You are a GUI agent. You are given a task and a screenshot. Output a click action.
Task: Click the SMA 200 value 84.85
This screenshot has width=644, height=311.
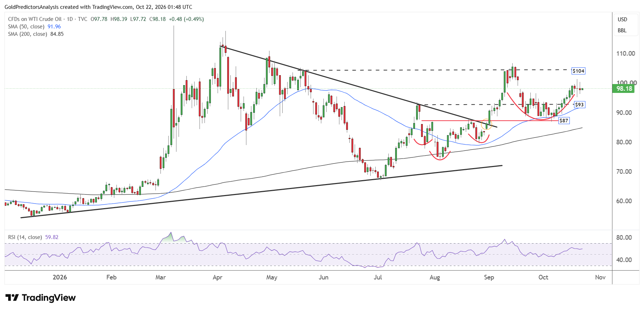coord(57,34)
